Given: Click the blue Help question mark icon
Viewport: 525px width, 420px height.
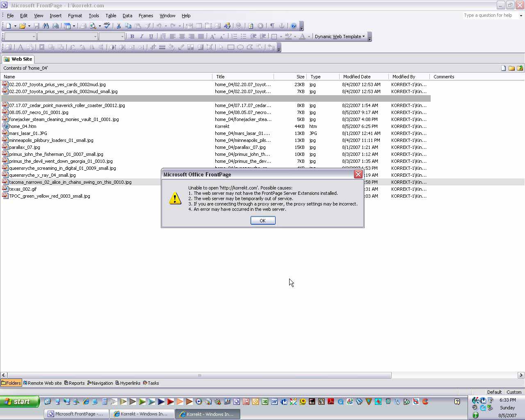Looking at the screenshot, I should coord(293,26).
